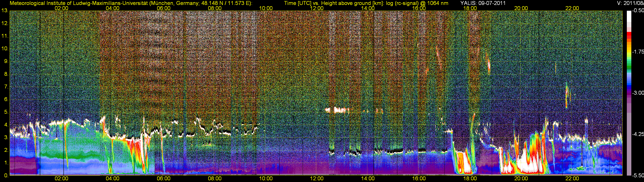
Task: Click the 06:00 label on bottom time axis
Action: pyautogui.click(x=164, y=179)
